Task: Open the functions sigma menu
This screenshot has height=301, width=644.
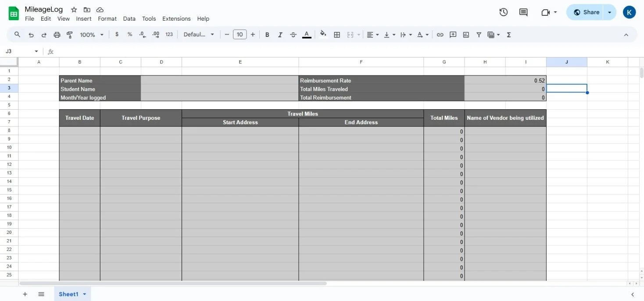Action: tap(509, 35)
